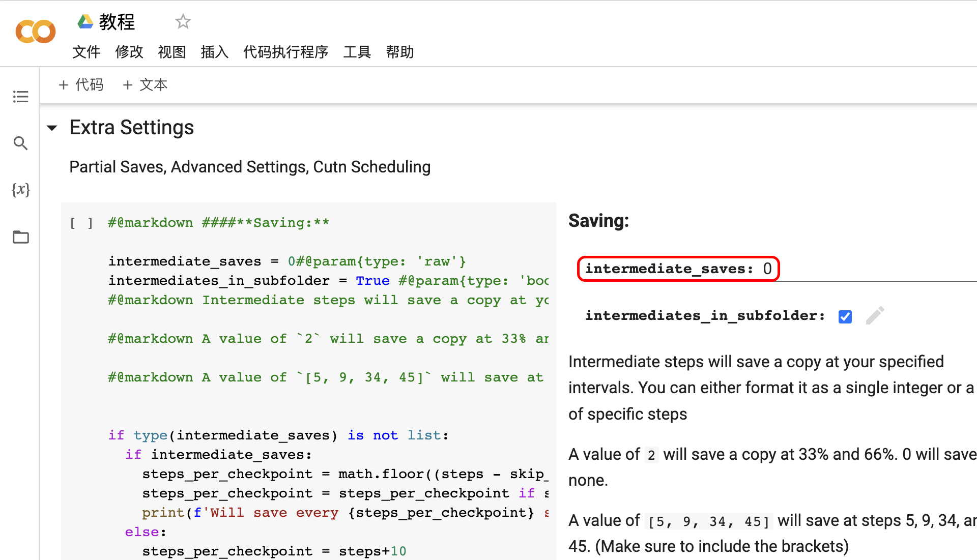This screenshot has height=560, width=977.
Task: Open the 工具 menu
Action: pyautogui.click(x=357, y=52)
